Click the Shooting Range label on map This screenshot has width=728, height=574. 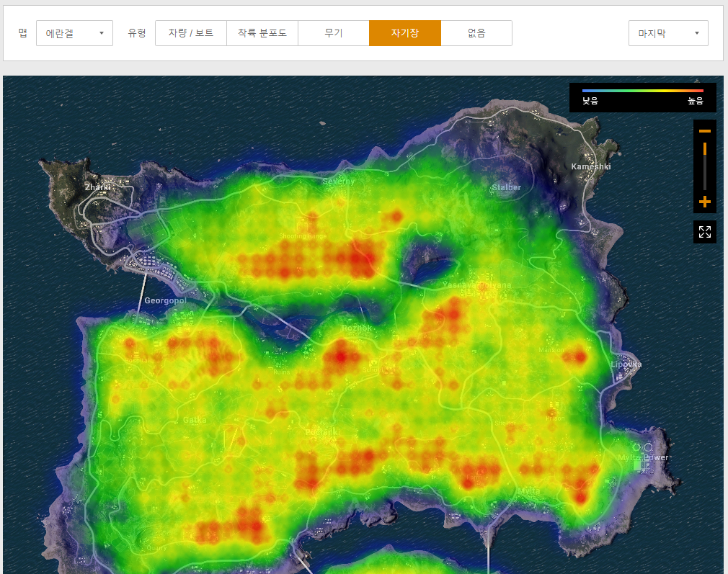tap(303, 236)
